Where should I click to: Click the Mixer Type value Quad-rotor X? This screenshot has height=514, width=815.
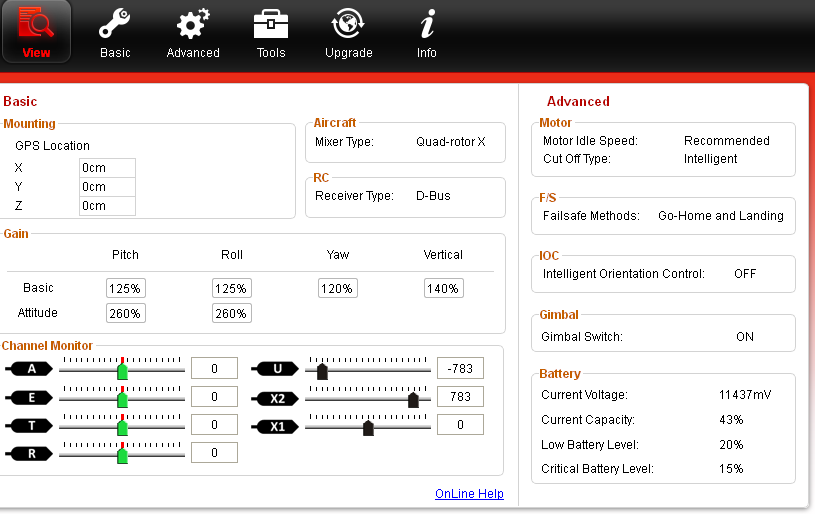(451, 142)
